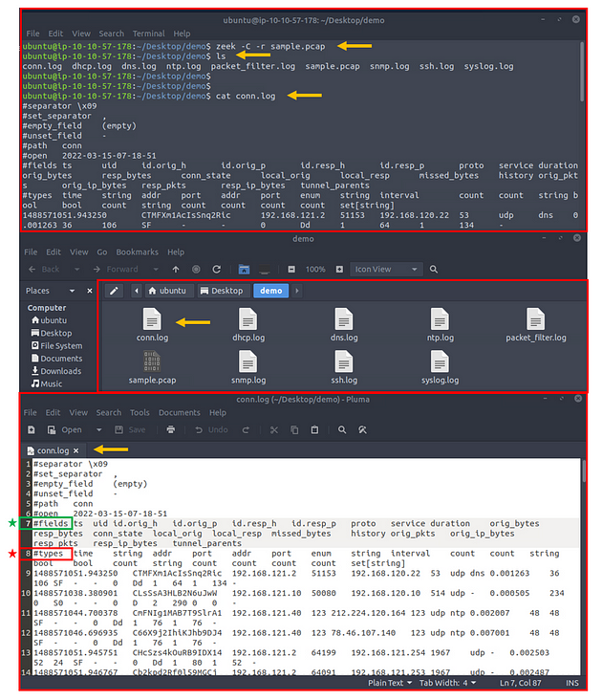Go up to parent folder
This screenshot has width=602, height=700.
(x=176, y=270)
